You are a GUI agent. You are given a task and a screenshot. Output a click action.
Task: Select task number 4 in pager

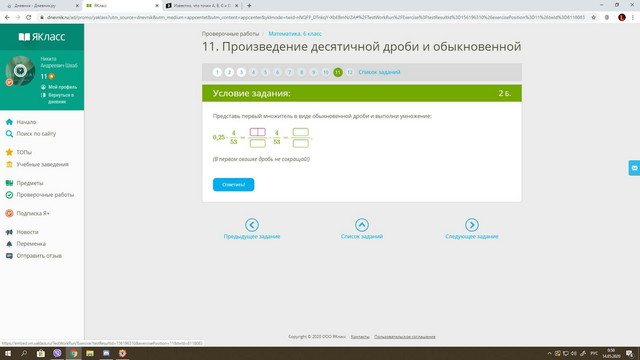(253, 72)
